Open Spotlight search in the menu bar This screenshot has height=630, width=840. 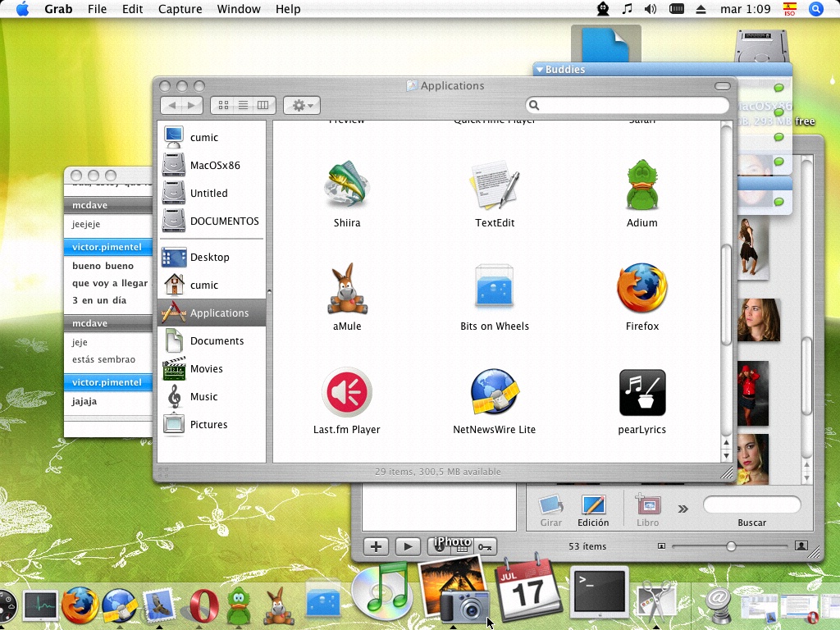pyautogui.click(x=816, y=8)
